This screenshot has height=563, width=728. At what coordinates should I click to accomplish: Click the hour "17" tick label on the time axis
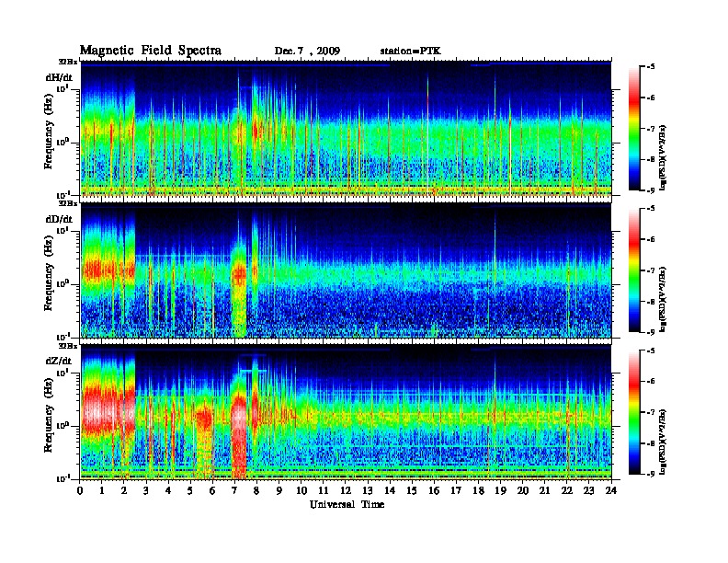pos(456,490)
